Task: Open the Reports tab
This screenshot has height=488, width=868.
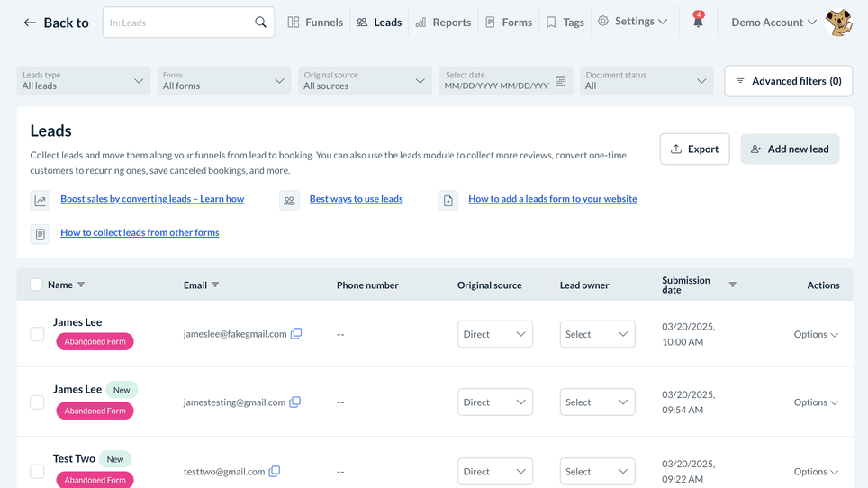Action: pyautogui.click(x=443, y=23)
